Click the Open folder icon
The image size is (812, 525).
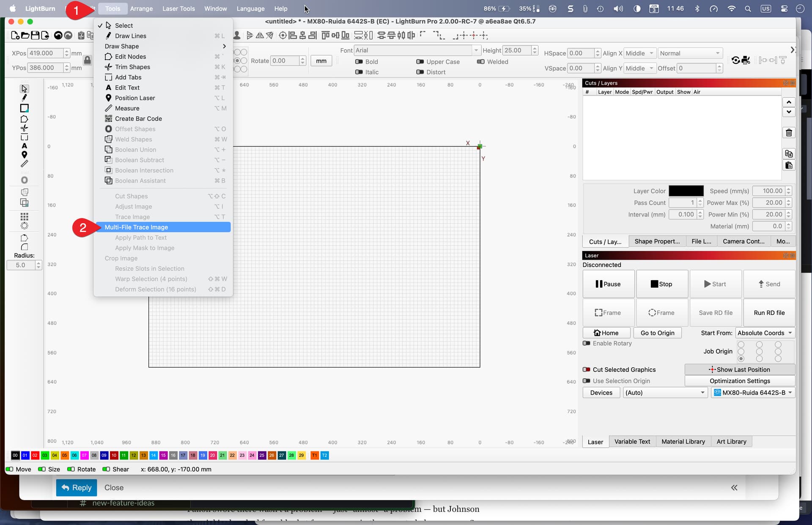[25, 36]
